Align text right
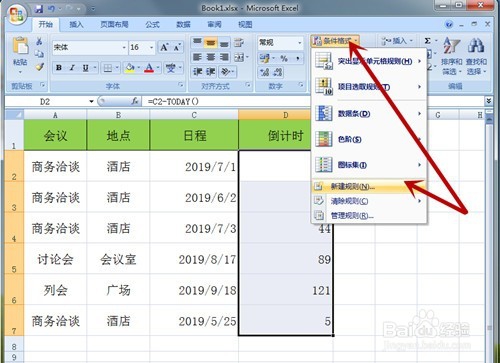 (224, 57)
